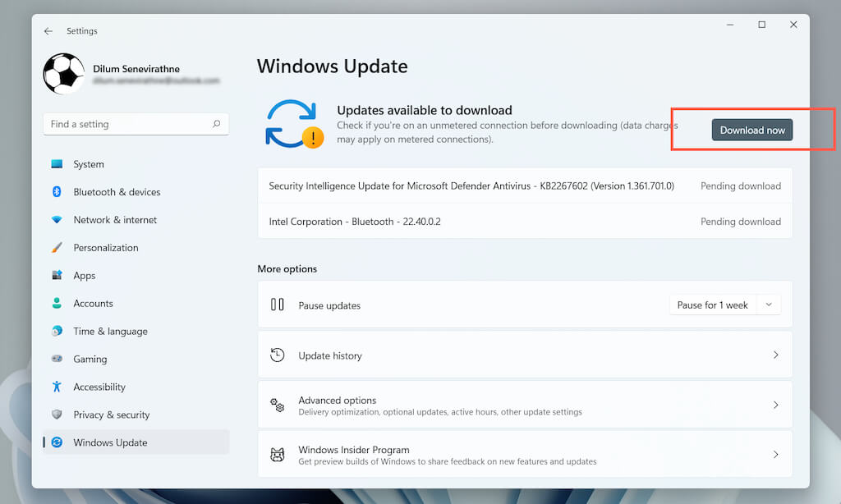The image size is (841, 504).
Task: Open Accessibility settings
Action: point(136,387)
